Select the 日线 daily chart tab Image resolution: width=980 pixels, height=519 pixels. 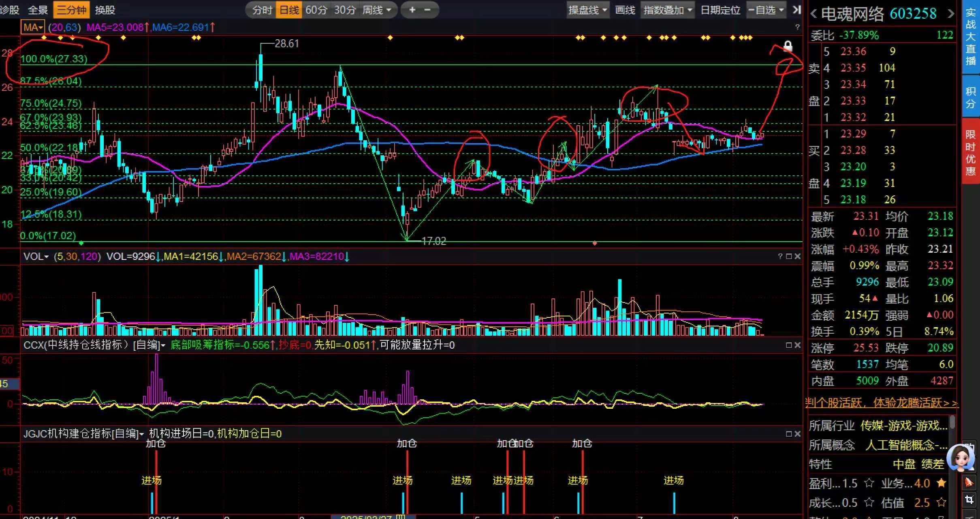tap(289, 10)
